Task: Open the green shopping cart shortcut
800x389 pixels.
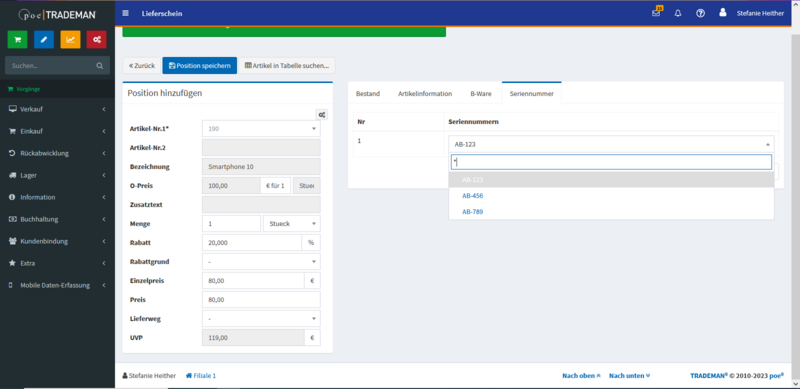Action: point(17,40)
